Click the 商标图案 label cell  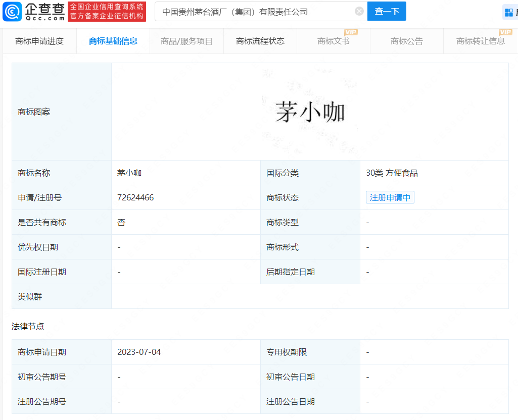(x=62, y=112)
